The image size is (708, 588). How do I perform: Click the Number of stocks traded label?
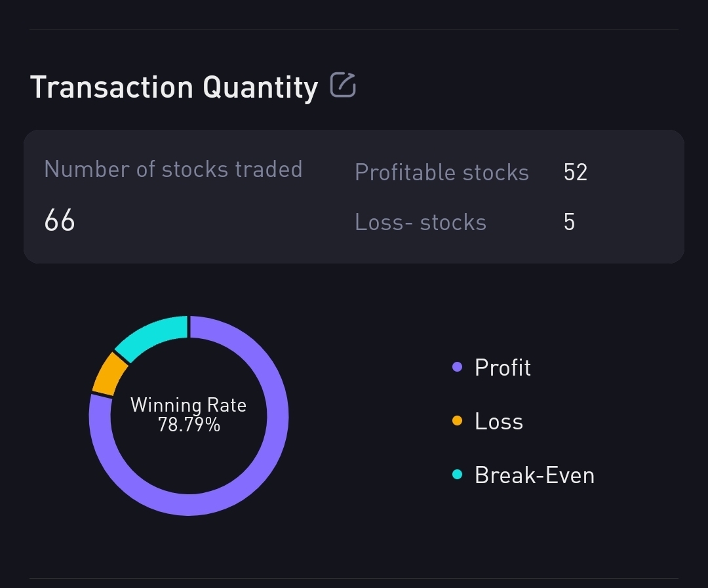click(x=173, y=169)
